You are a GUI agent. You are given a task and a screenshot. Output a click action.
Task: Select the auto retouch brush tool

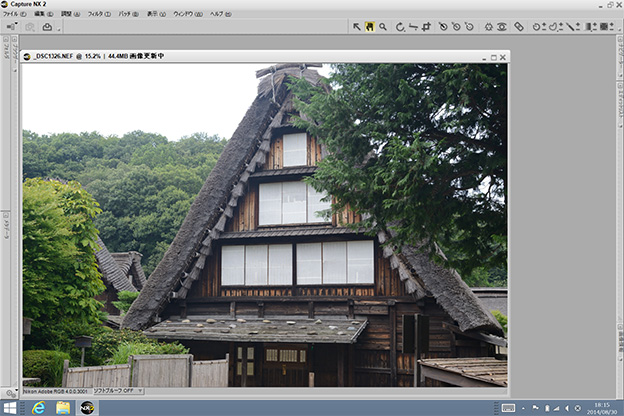coord(517,27)
